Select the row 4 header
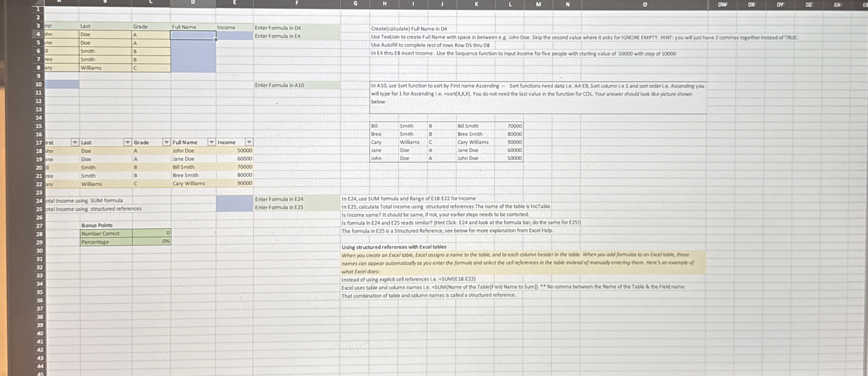The image size is (868, 376). [x=38, y=34]
